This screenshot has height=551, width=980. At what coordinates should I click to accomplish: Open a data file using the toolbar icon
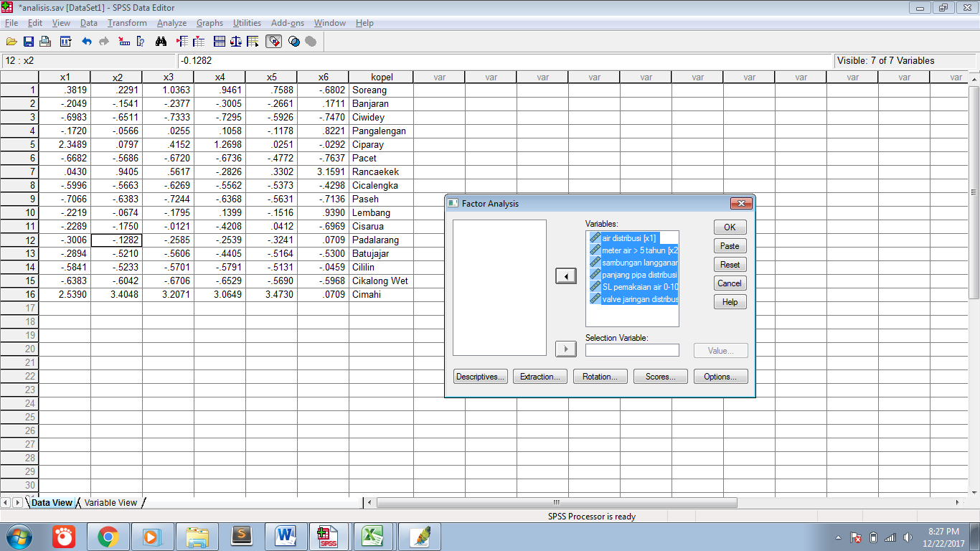pyautogui.click(x=11, y=41)
